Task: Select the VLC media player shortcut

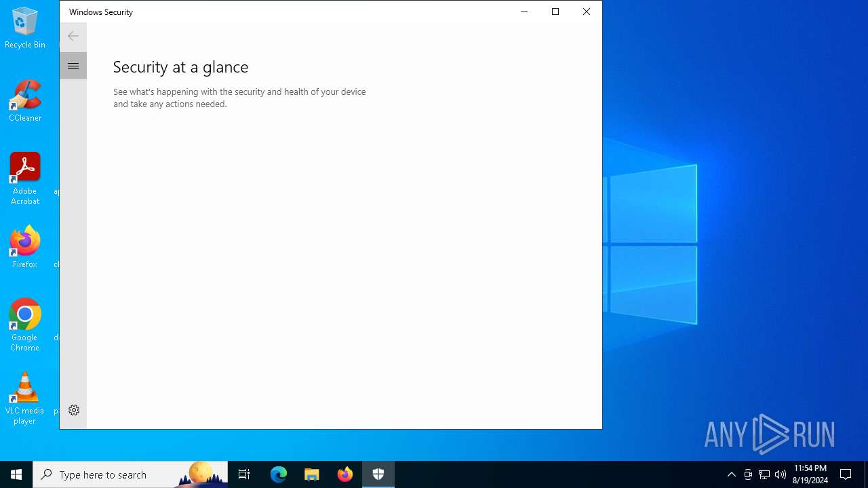Action: coord(25,399)
